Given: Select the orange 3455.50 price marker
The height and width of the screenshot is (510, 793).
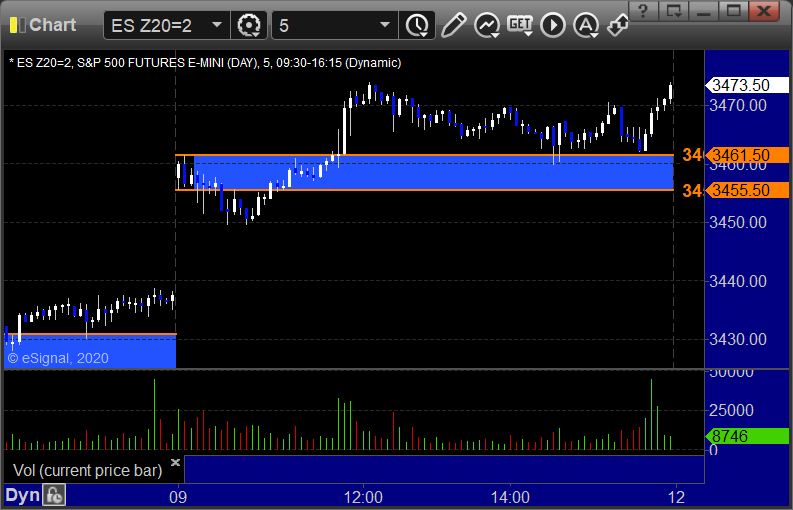Looking at the screenshot, I should pos(747,190).
